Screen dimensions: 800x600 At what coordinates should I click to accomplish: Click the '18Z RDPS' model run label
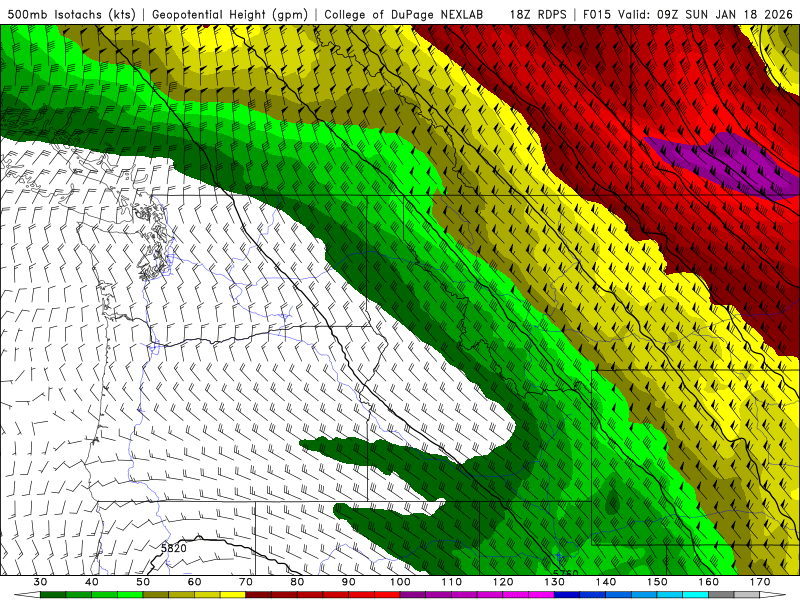pyautogui.click(x=538, y=14)
